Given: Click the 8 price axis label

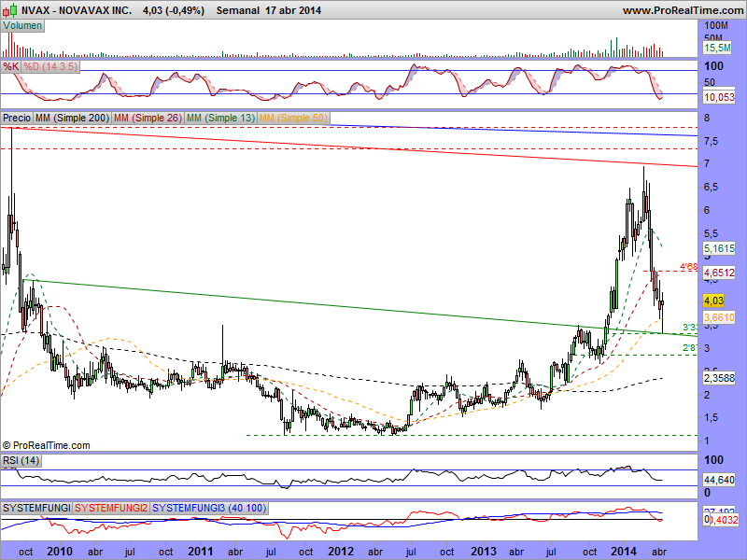Looking at the screenshot, I should click(x=707, y=119).
